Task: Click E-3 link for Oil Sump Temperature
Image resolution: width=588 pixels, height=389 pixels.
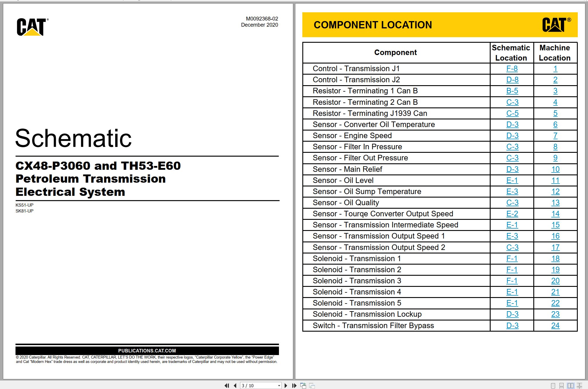Action: [x=512, y=191]
